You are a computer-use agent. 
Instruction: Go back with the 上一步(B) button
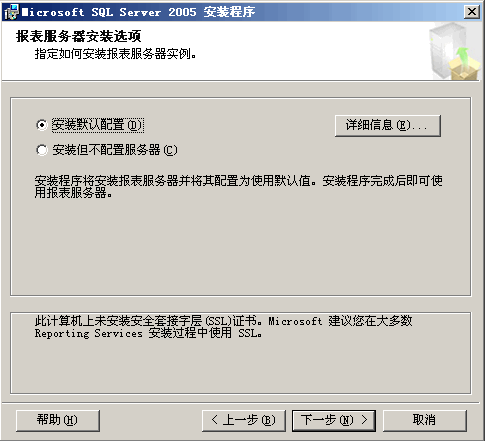pos(244,420)
